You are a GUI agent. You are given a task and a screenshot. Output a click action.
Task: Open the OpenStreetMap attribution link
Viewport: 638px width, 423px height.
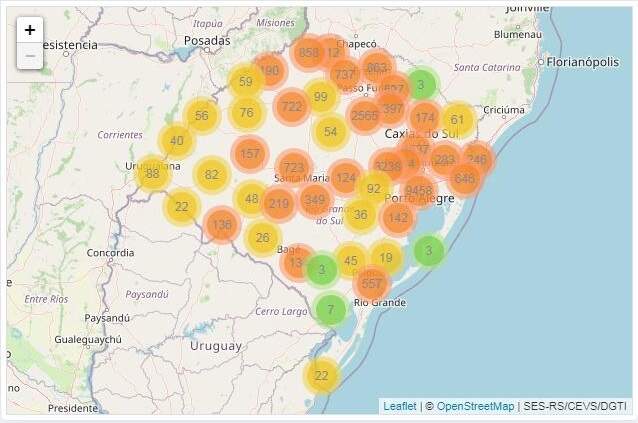point(475,406)
